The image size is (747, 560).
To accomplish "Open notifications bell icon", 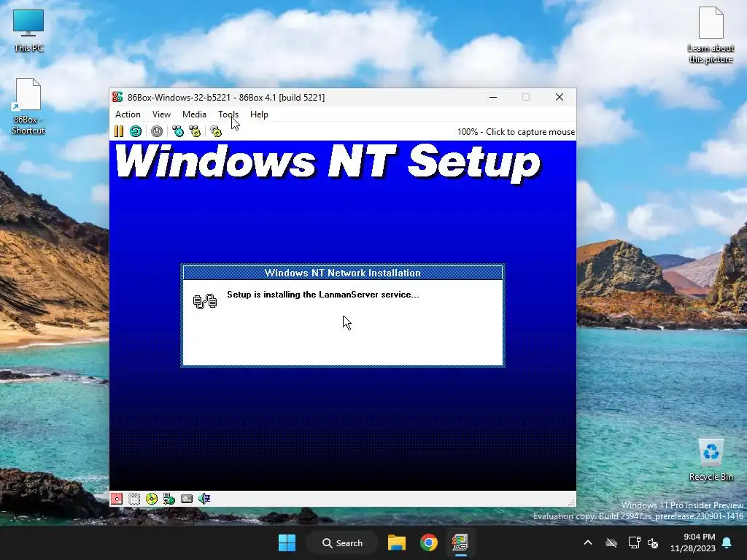I will [727, 542].
